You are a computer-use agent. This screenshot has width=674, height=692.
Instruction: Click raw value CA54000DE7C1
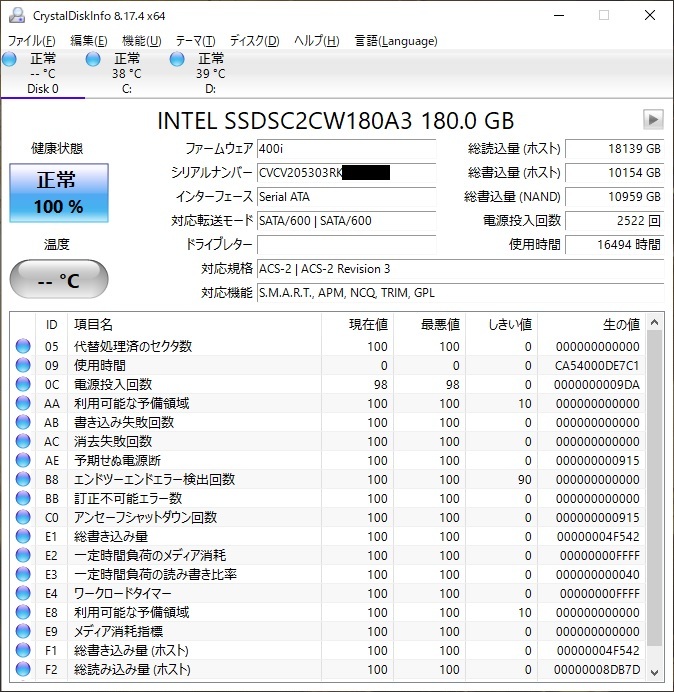click(x=597, y=365)
